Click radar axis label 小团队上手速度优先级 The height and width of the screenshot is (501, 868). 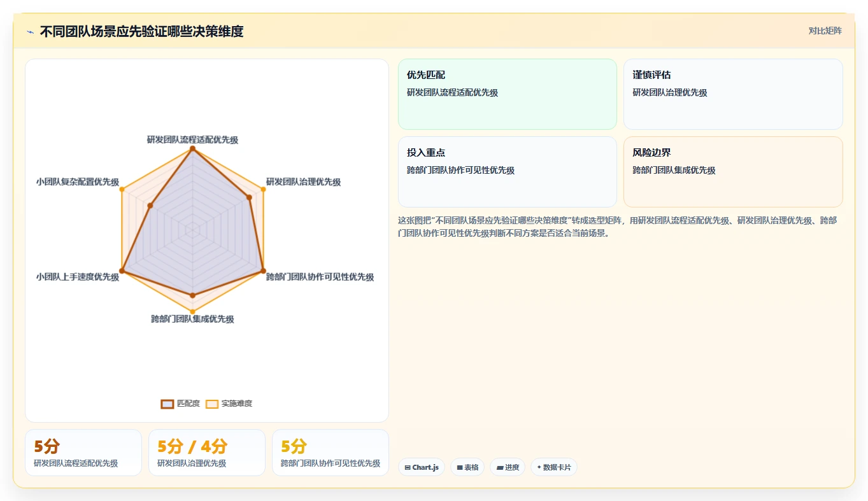tap(78, 277)
